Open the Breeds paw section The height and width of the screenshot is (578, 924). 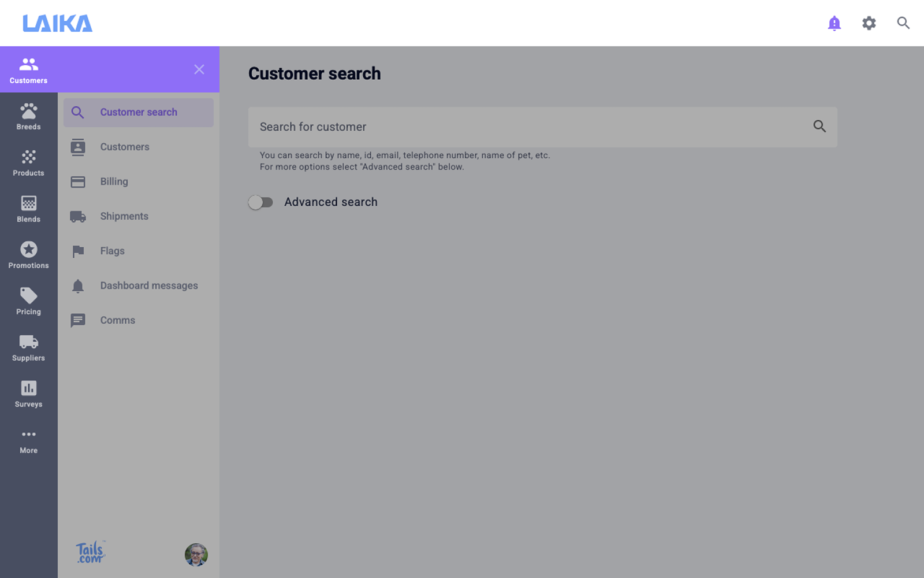point(28,116)
